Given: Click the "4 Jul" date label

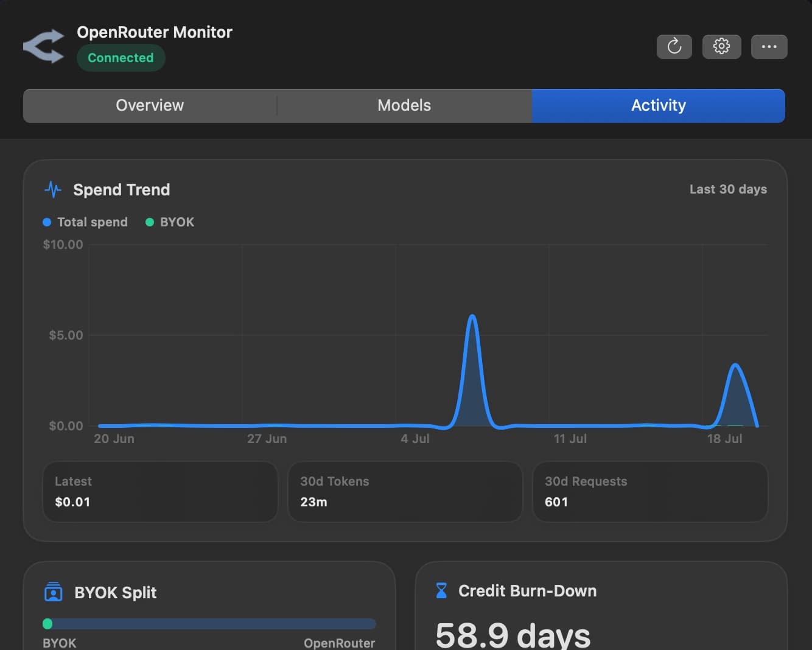Looking at the screenshot, I should 415,439.
